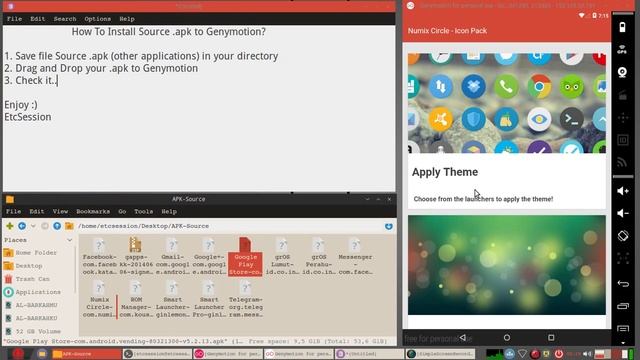This screenshot has width=640, height=360.
Task: Select grOS Lumut apk file
Action: (282, 256)
